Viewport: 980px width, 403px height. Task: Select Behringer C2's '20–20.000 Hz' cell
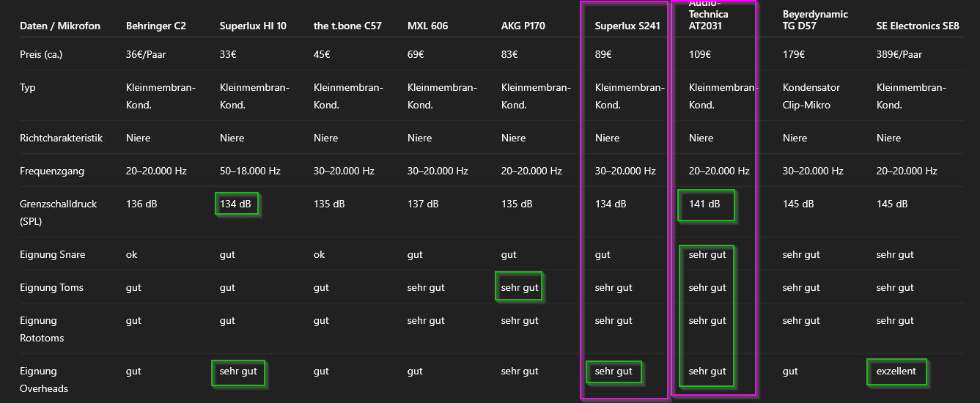(156, 171)
